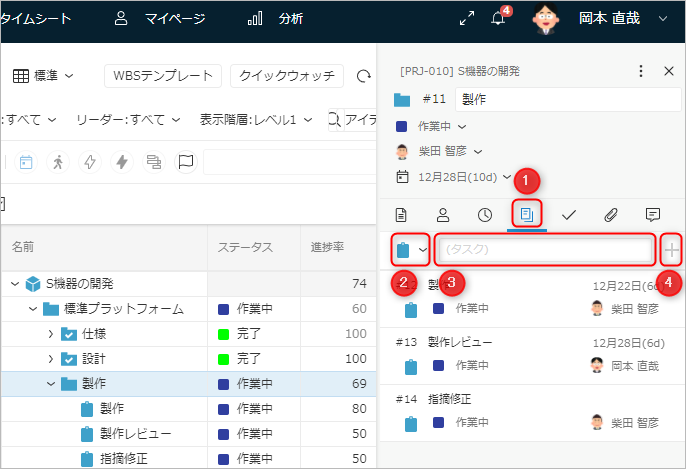Open the 表示階層:レベル1 dropdown
The width and height of the screenshot is (686, 469).
254,120
